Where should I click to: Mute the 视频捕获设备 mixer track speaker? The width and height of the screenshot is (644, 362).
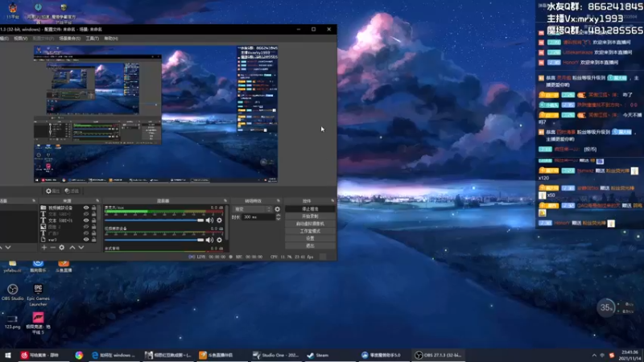209,240
